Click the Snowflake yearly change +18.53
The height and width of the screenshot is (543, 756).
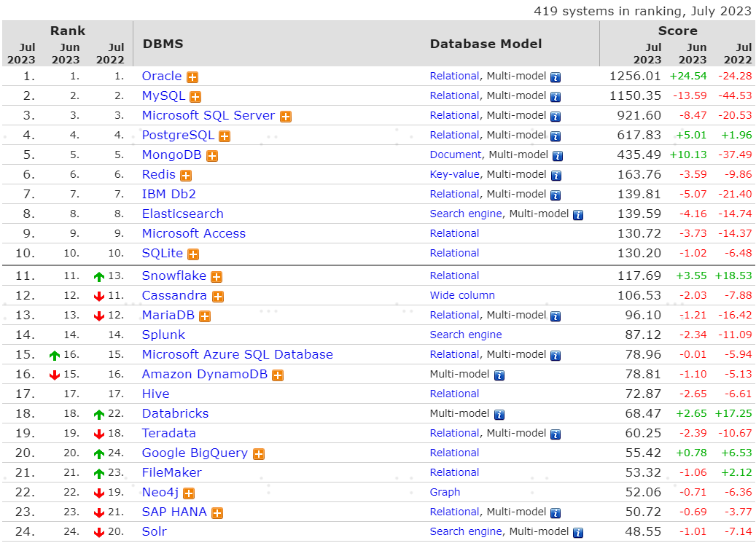733,276
